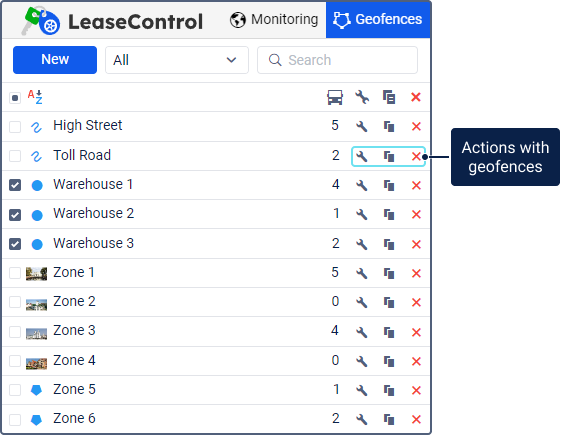Copy selected geofences from header row
Image resolution: width=562 pixels, height=435 pixels.
389,97
